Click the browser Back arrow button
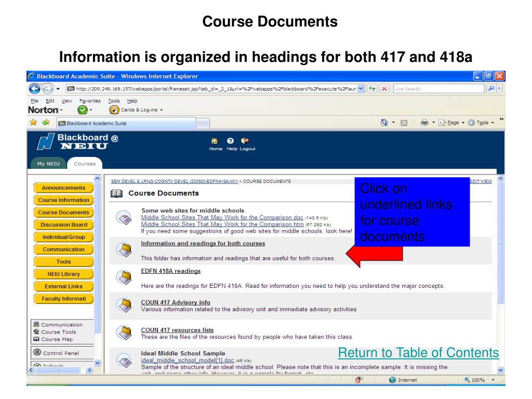This screenshot has width=532, height=399. point(35,89)
